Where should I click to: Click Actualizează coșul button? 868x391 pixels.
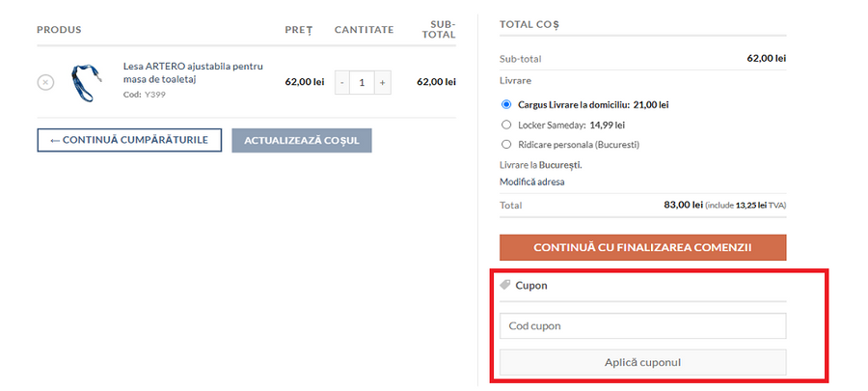(301, 140)
